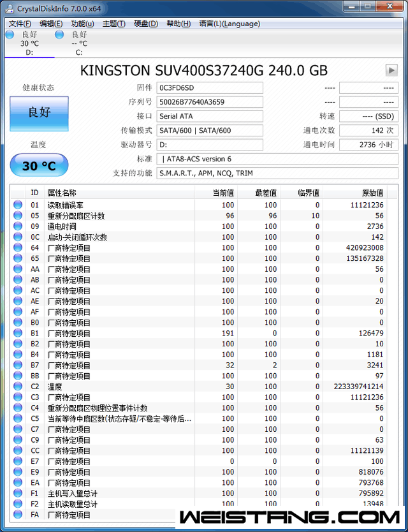408x532 pixels.
Task: Click the status icon for attribute FA
Action: tap(18, 514)
